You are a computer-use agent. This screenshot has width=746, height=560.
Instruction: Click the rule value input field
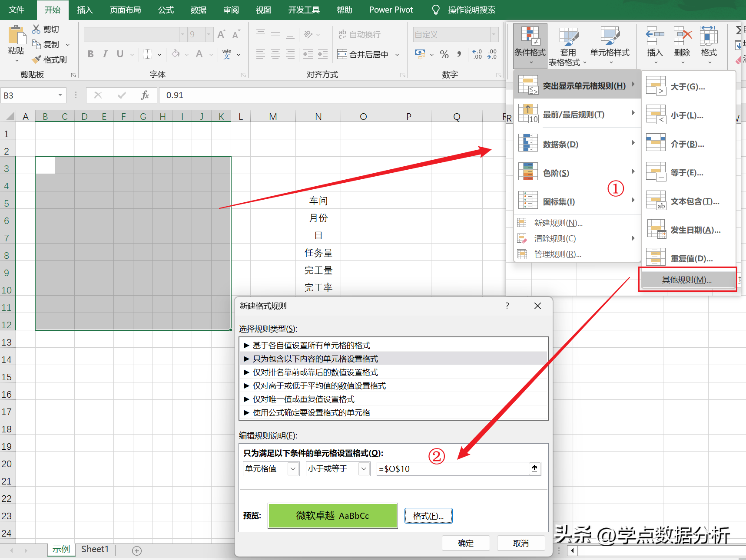pos(453,468)
